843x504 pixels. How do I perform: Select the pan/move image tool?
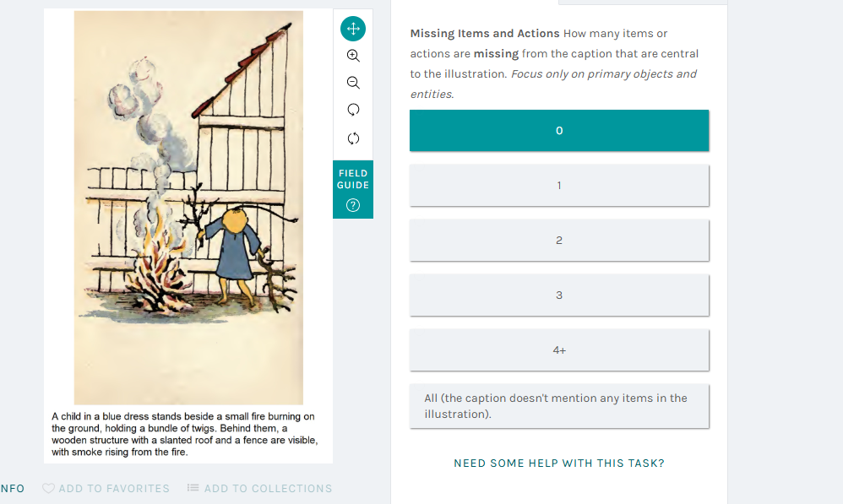click(x=353, y=29)
